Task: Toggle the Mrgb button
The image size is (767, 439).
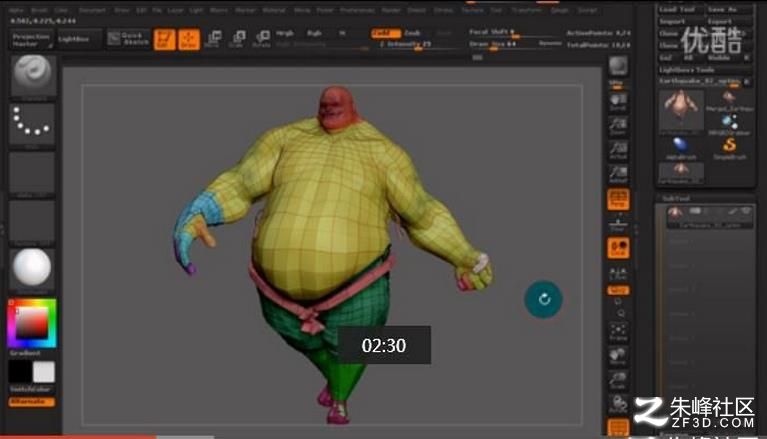Action: [285, 33]
